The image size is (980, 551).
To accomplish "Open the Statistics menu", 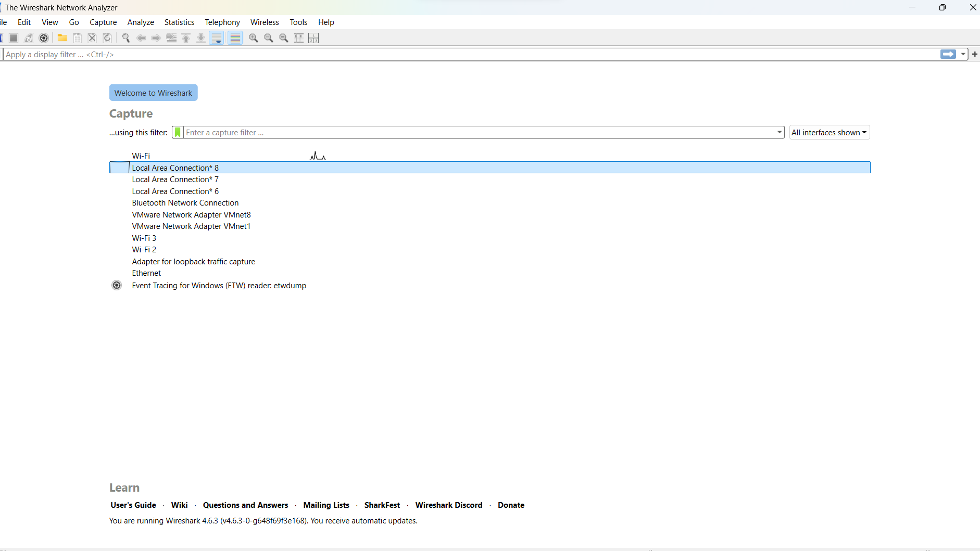I will click(179, 22).
